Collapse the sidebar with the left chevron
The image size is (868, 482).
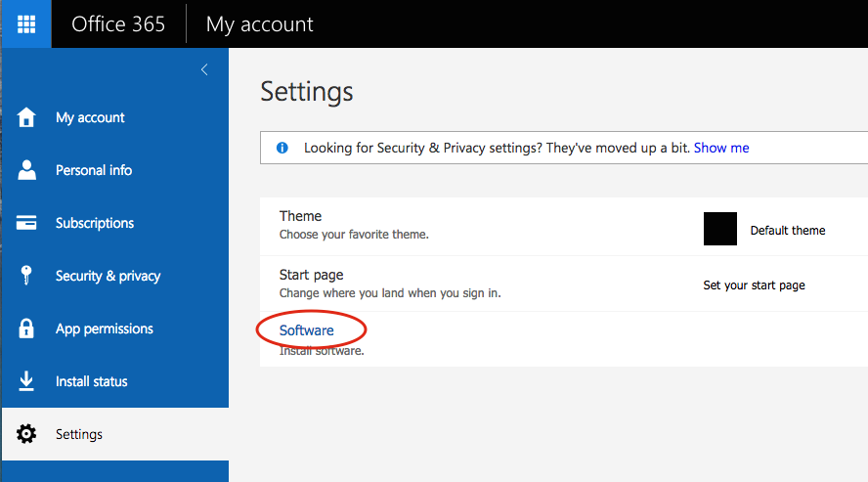tap(204, 69)
